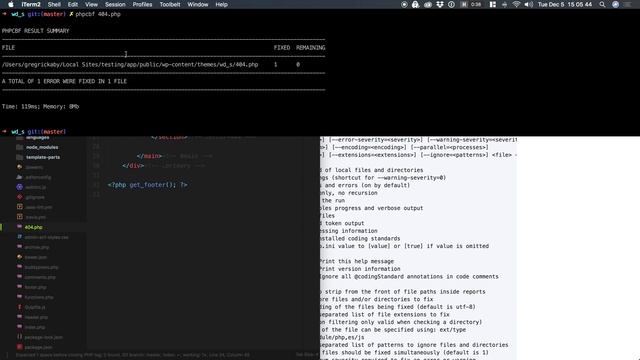Click the 0:36 recording timer icon

(471, 4)
